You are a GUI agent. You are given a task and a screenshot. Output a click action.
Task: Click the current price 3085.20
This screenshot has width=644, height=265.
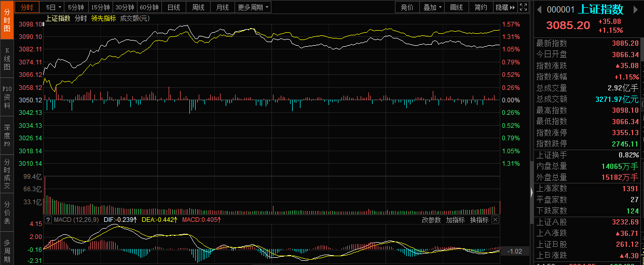click(x=568, y=25)
